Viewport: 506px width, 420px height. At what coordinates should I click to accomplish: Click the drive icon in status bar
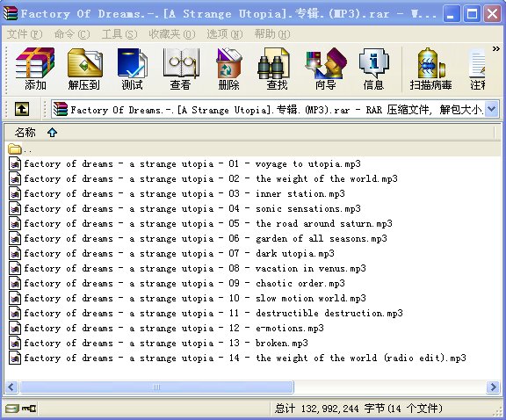pos(12,409)
